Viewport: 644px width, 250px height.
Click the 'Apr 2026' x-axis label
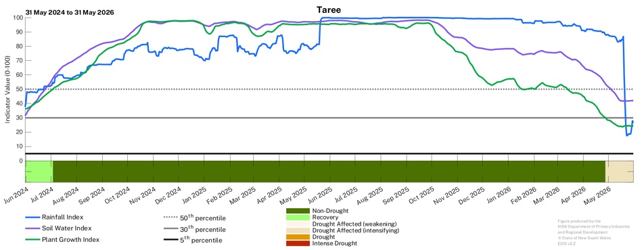click(574, 195)
